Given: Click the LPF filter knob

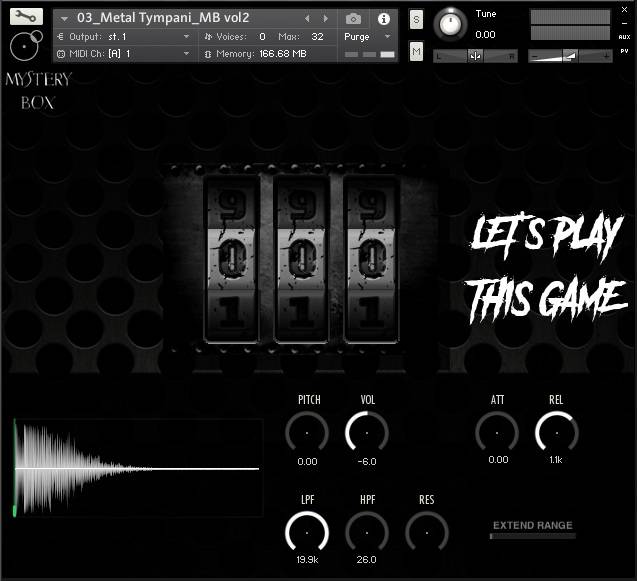Looking at the screenshot, I should pyautogui.click(x=306, y=532).
